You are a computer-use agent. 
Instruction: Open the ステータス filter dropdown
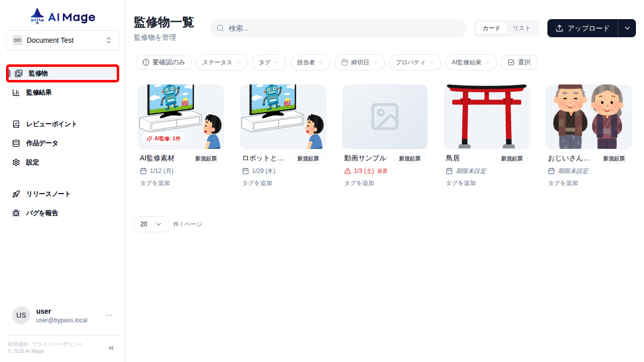[x=221, y=62]
